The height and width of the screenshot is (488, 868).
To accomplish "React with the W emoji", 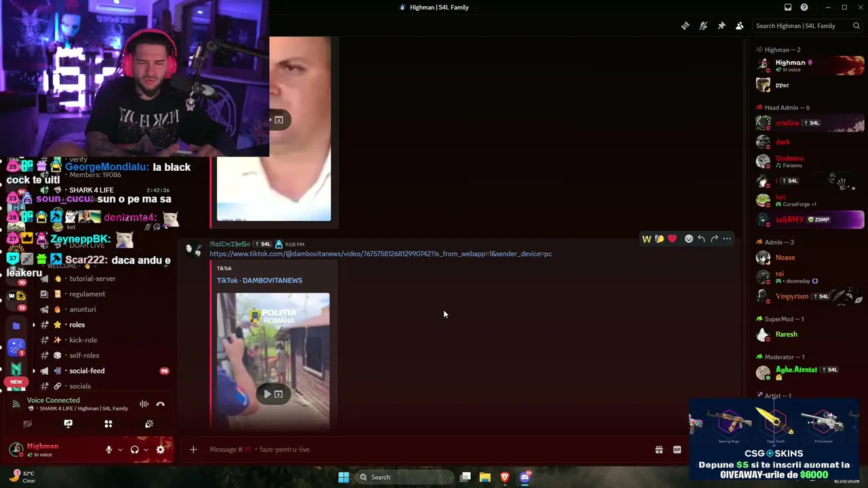I will click(x=646, y=239).
